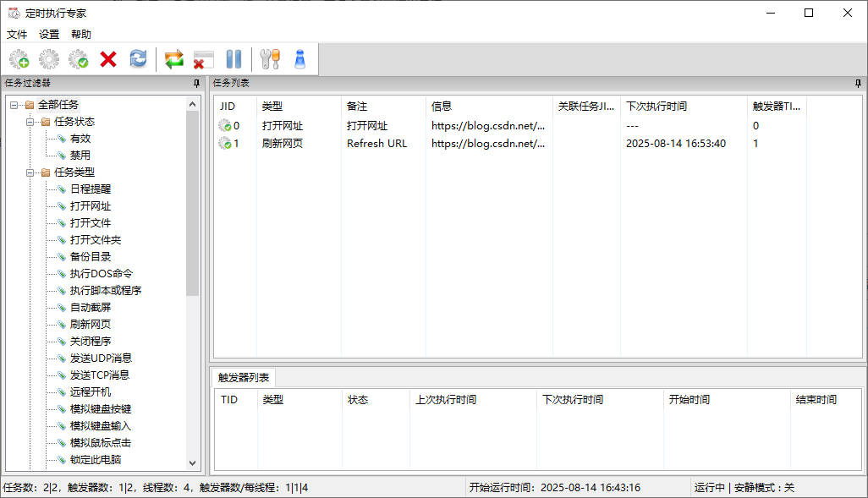Click the task filter scroll down arrow
The height and width of the screenshot is (498, 868).
[192, 463]
